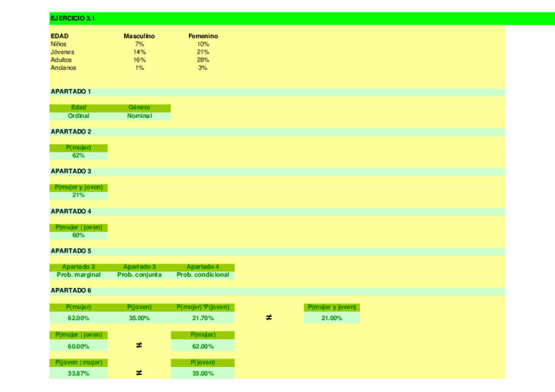Click the EJERCICIO 3.1 title bar
Screen dimensions: 555x392
[x=73, y=18]
